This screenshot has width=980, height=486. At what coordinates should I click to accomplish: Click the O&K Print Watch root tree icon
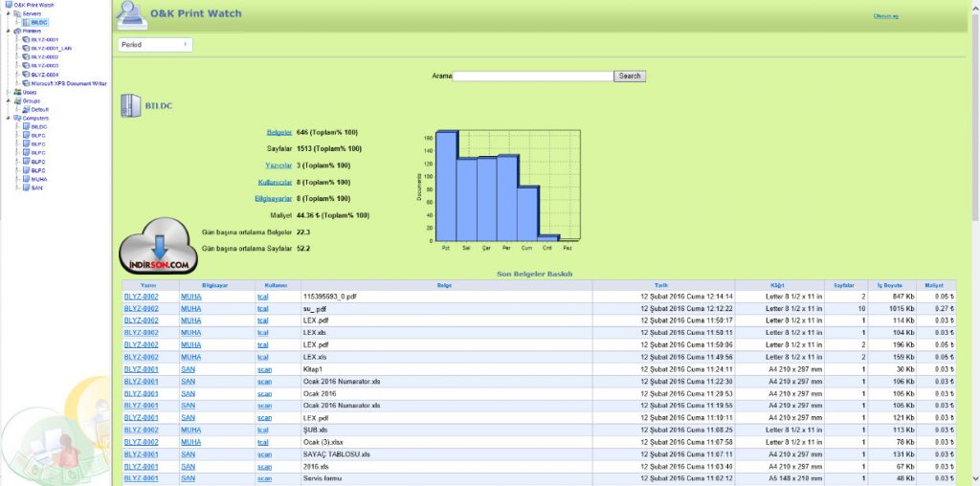coord(9,5)
